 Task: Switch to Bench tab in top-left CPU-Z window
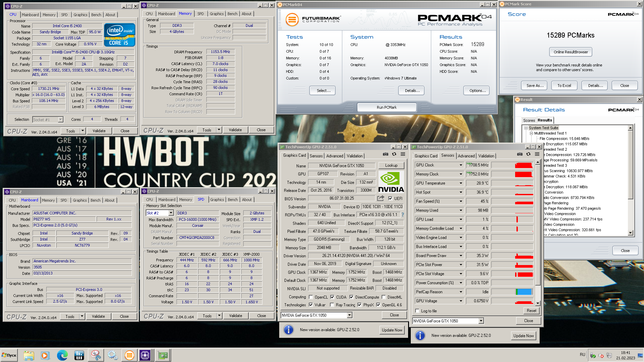[96, 15]
